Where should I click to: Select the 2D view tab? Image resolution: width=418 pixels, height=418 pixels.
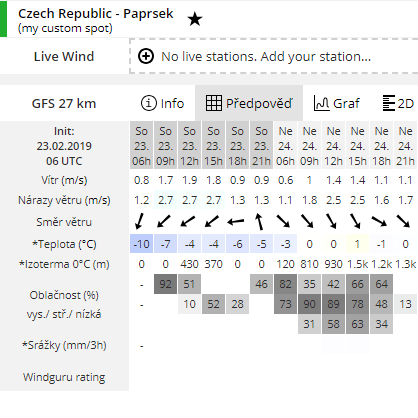click(398, 103)
